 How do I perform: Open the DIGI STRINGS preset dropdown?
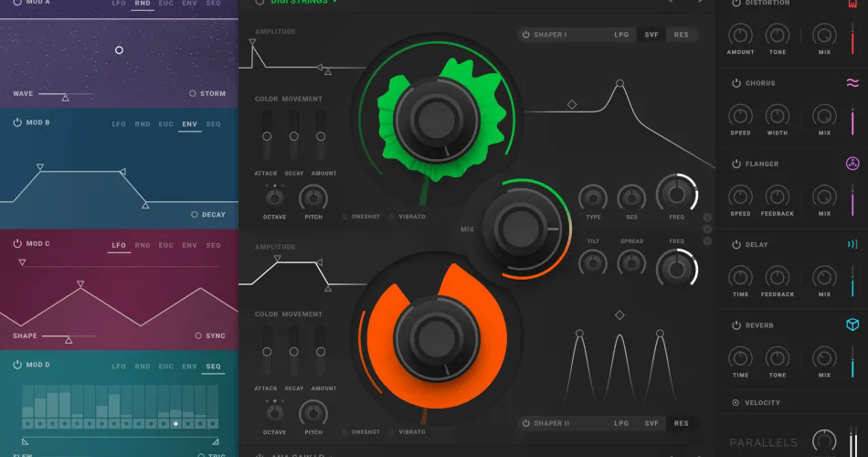pos(304,2)
